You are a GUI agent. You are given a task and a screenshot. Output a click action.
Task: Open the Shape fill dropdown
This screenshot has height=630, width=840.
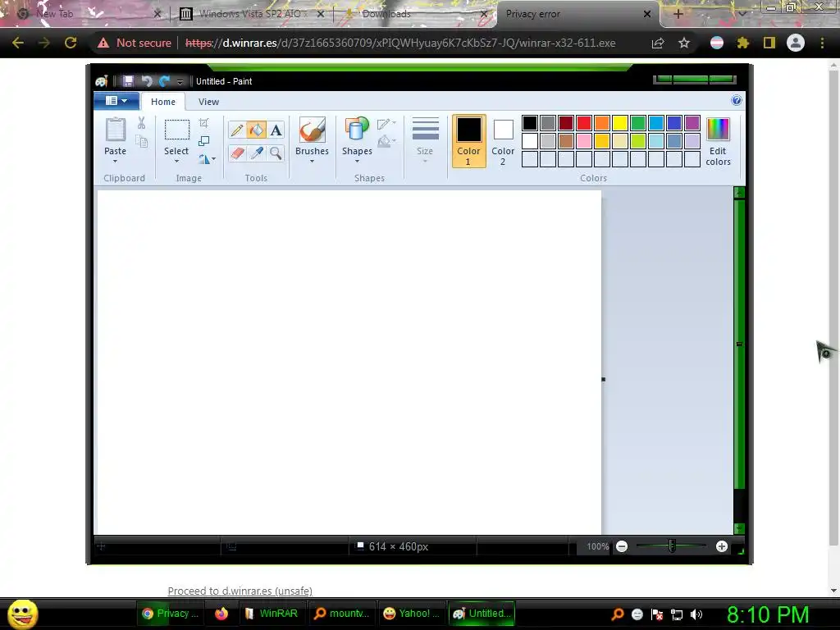click(386, 141)
